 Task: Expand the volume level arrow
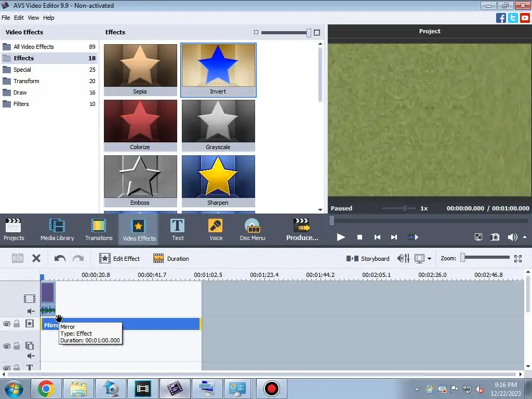pos(525,237)
